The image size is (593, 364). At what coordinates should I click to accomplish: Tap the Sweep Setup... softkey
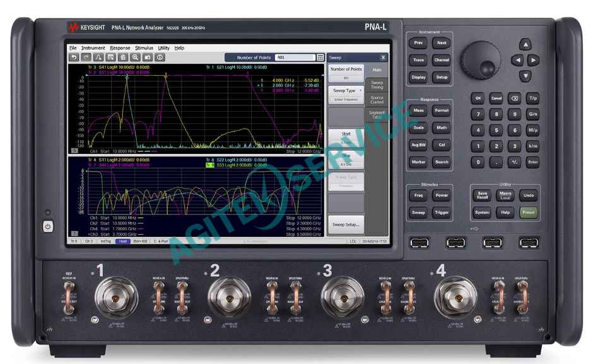[x=346, y=225]
